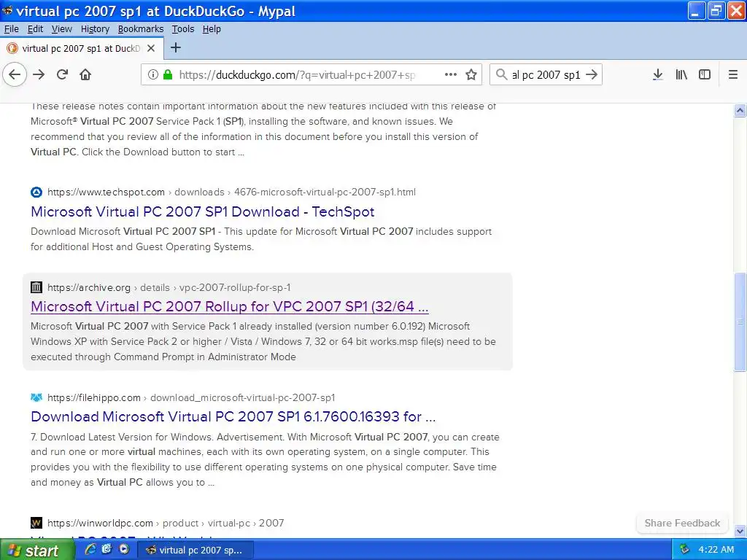The height and width of the screenshot is (560, 747).
Task: Reload the current page
Action: (63, 74)
